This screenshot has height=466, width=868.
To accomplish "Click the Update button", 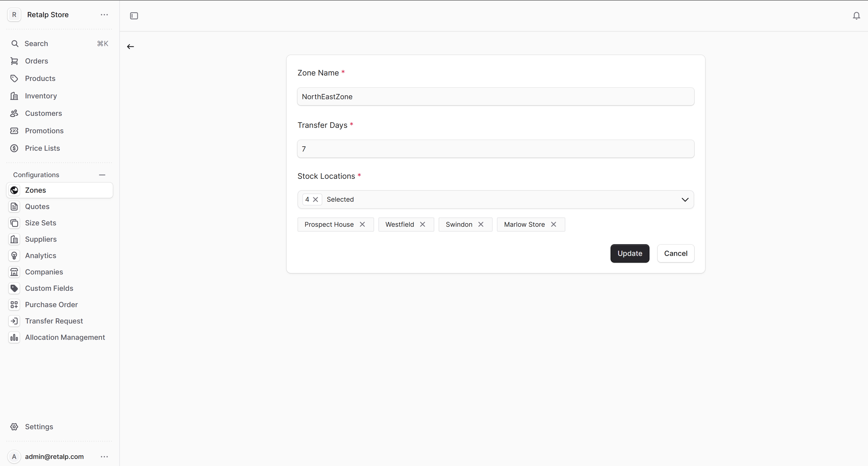I will coord(629,253).
